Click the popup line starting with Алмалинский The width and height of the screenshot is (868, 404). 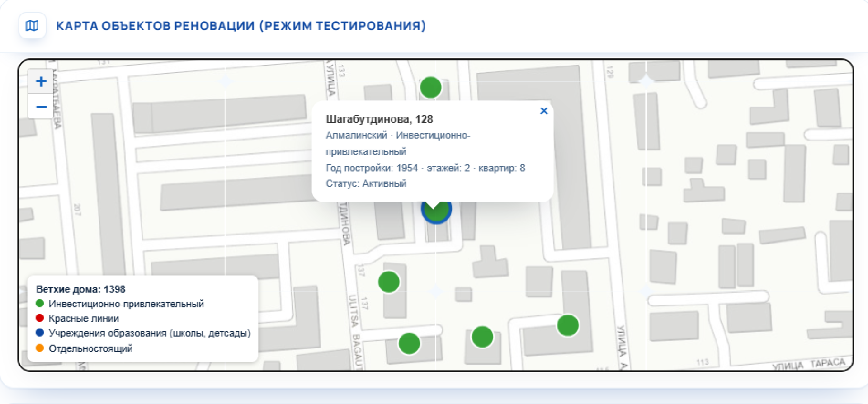click(x=398, y=143)
